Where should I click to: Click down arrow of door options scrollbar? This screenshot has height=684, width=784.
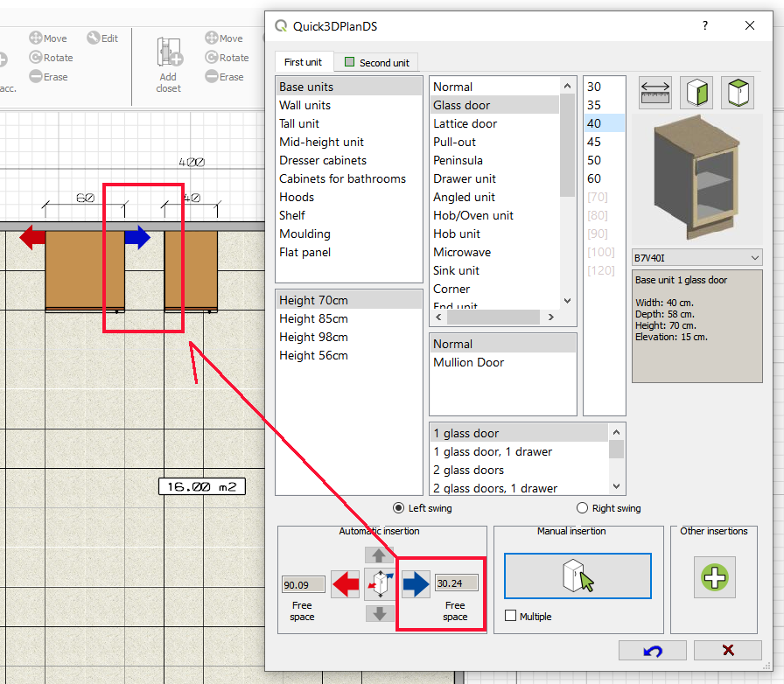(617, 486)
